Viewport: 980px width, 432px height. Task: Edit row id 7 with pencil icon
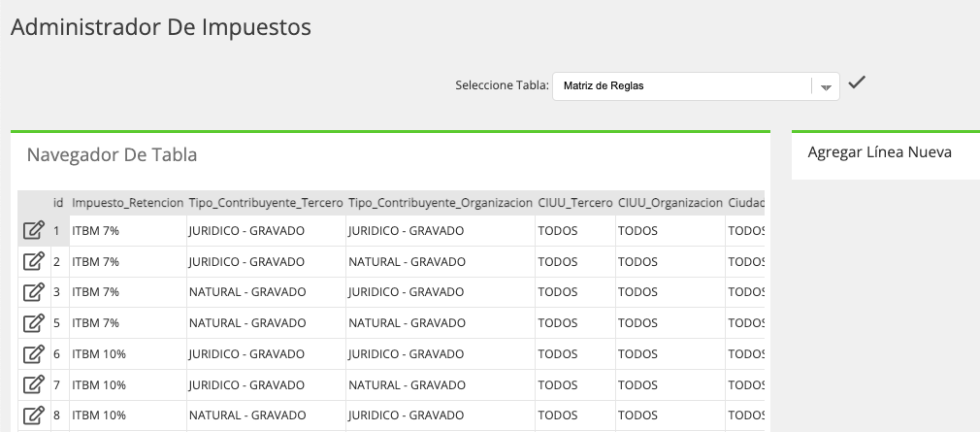(34, 384)
